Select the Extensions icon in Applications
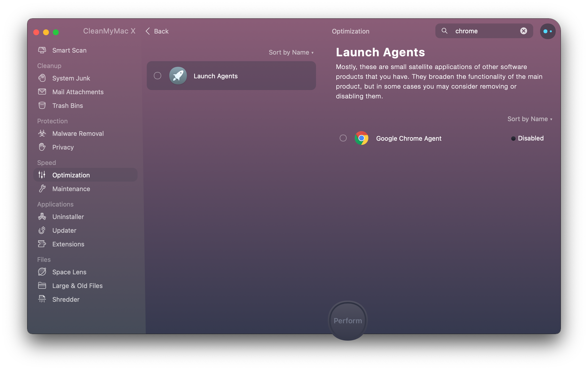 tap(41, 244)
